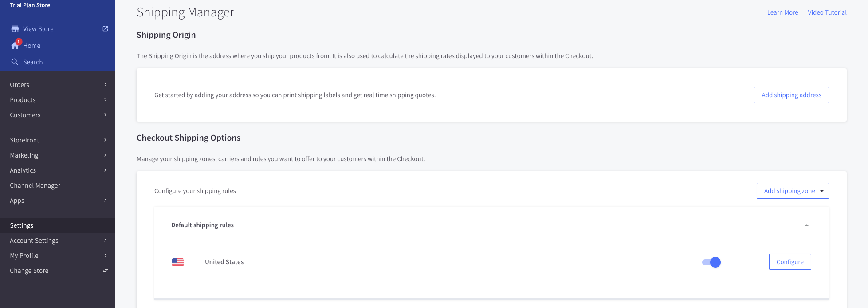
Task: Expand the Storefront menu chevron
Action: click(x=105, y=140)
